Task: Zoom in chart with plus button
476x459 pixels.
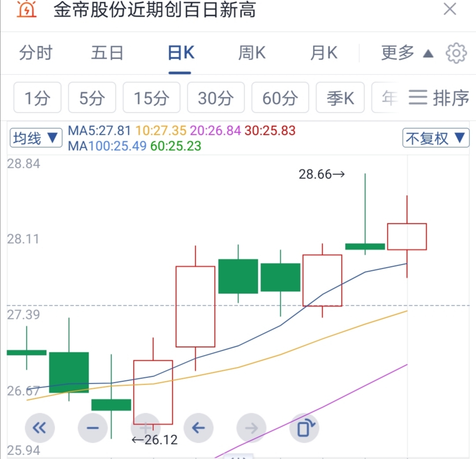Action: point(145,427)
